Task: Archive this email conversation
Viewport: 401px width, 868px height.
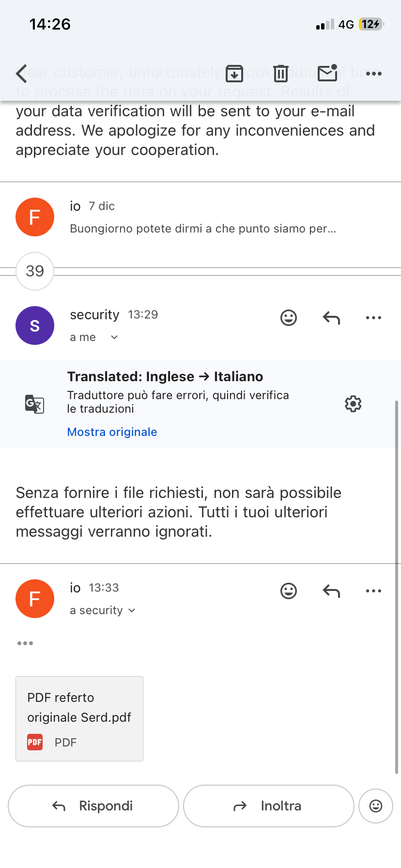Action: click(x=234, y=74)
